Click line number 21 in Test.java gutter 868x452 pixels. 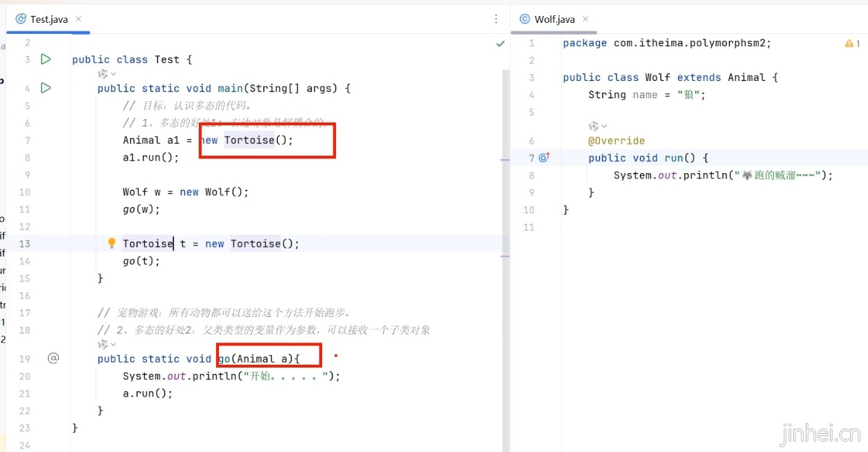pos(24,393)
